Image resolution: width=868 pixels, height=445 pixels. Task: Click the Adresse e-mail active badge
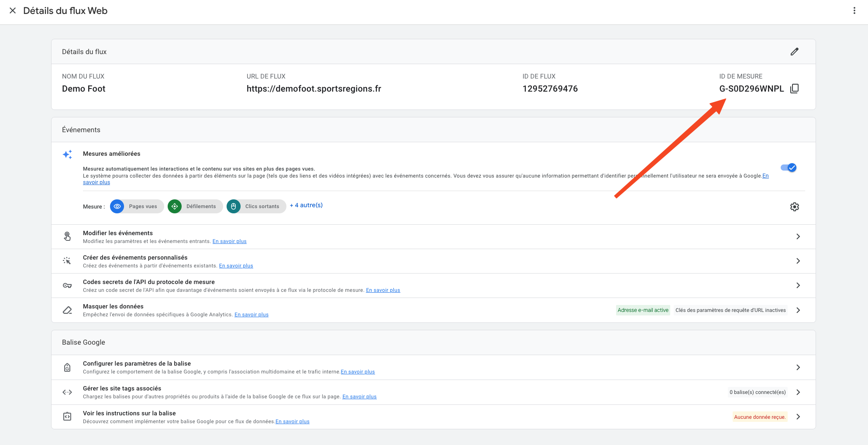[643, 310]
